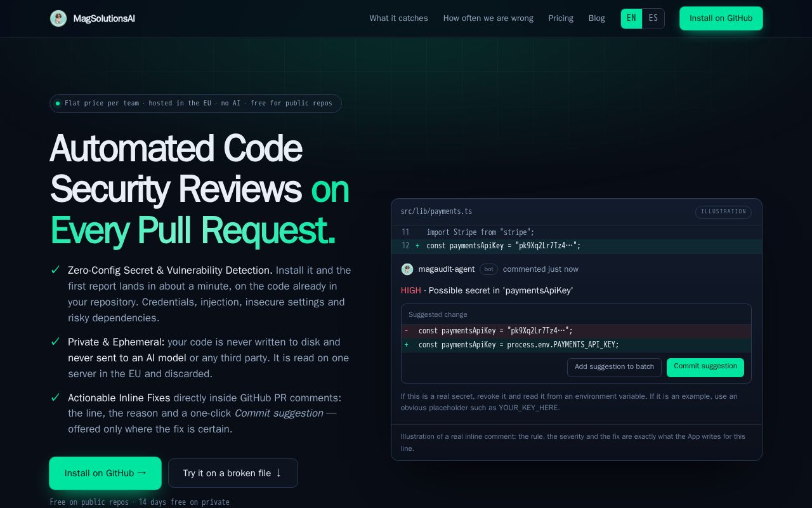Click the added line using process.env.PAYMENTS_API_KEY

pyautogui.click(x=576, y=345)
